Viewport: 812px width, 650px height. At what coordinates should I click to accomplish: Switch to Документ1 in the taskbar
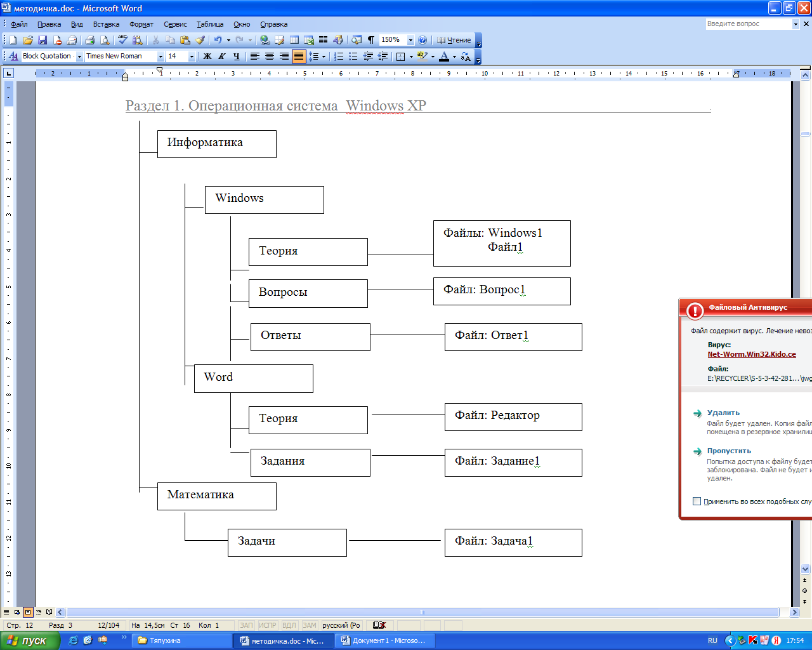(386, 640)
